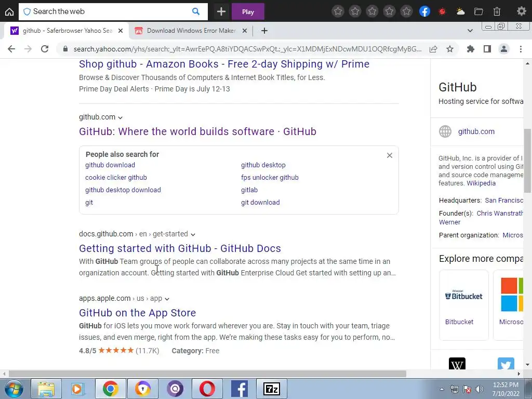Click the horizontal scrollbar thumb
Image resolution: width=532 pixels, height=399 pixels.
pos(207,374)
